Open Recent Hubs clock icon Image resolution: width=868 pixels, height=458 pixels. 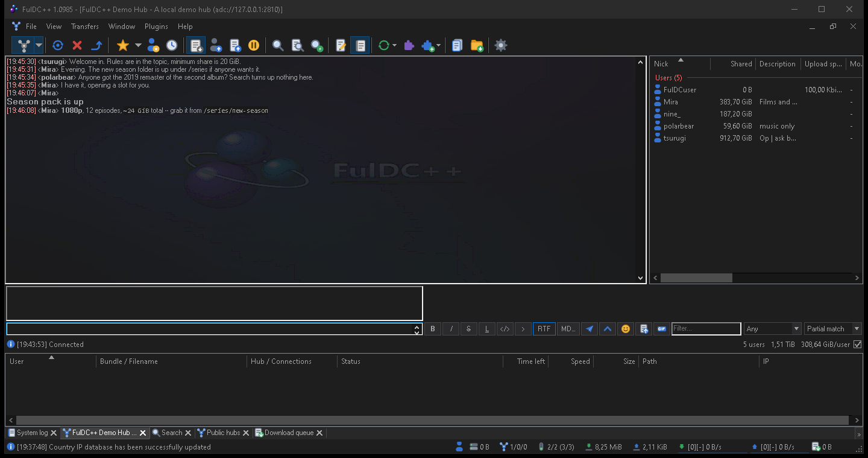click(172, 45)
